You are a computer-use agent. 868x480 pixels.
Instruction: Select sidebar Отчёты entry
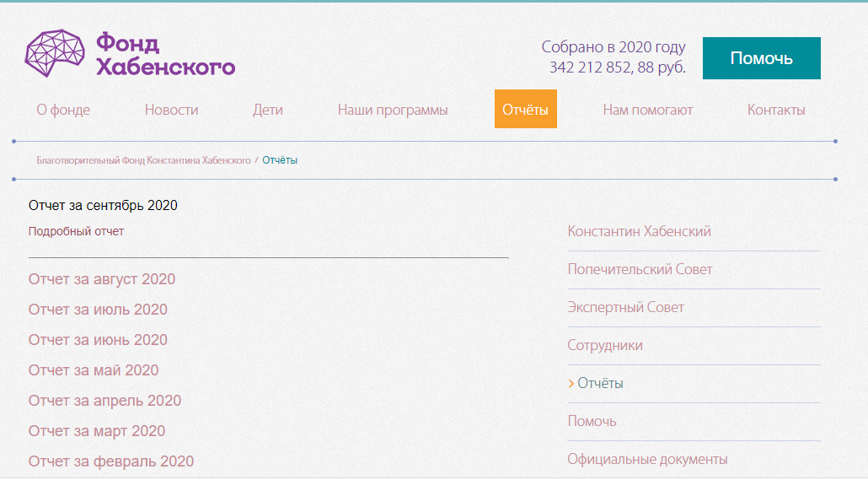(600, 383)
